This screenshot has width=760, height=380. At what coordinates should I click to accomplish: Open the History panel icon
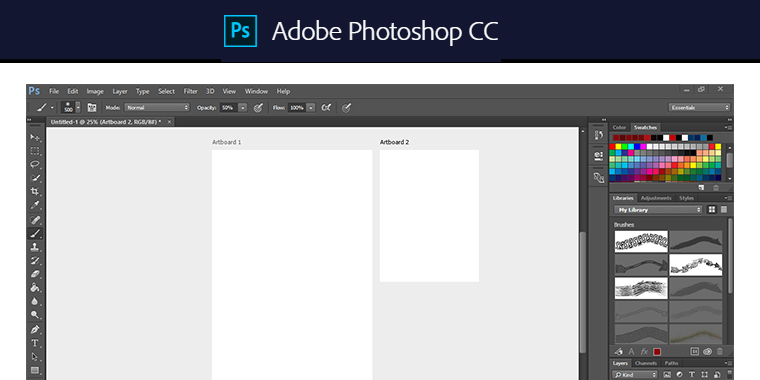click(x=599, y=136)
